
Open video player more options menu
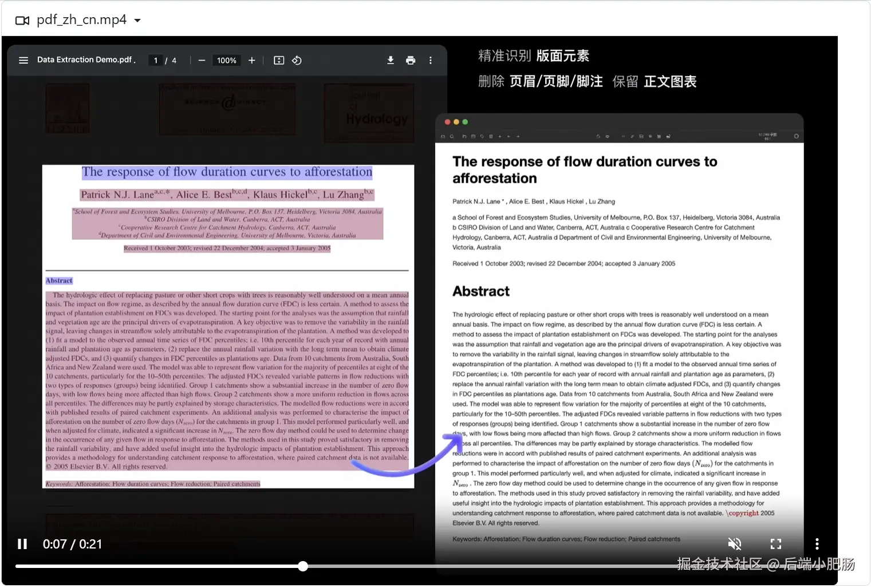pyautogui.click(x=817, y=544)
